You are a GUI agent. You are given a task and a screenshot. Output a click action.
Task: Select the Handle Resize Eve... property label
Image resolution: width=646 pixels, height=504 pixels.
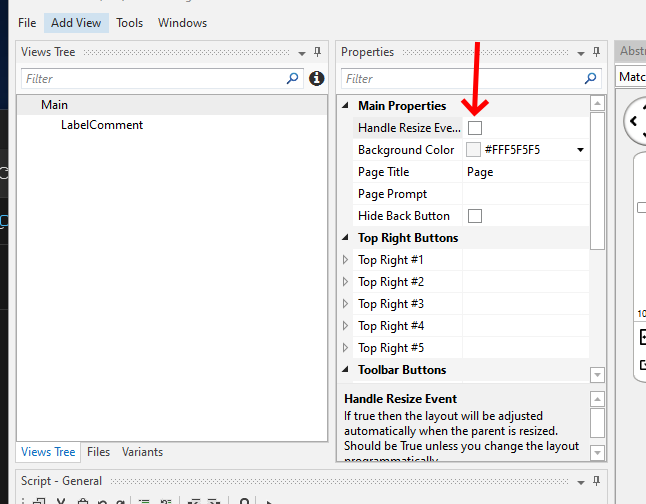[408, 128]
